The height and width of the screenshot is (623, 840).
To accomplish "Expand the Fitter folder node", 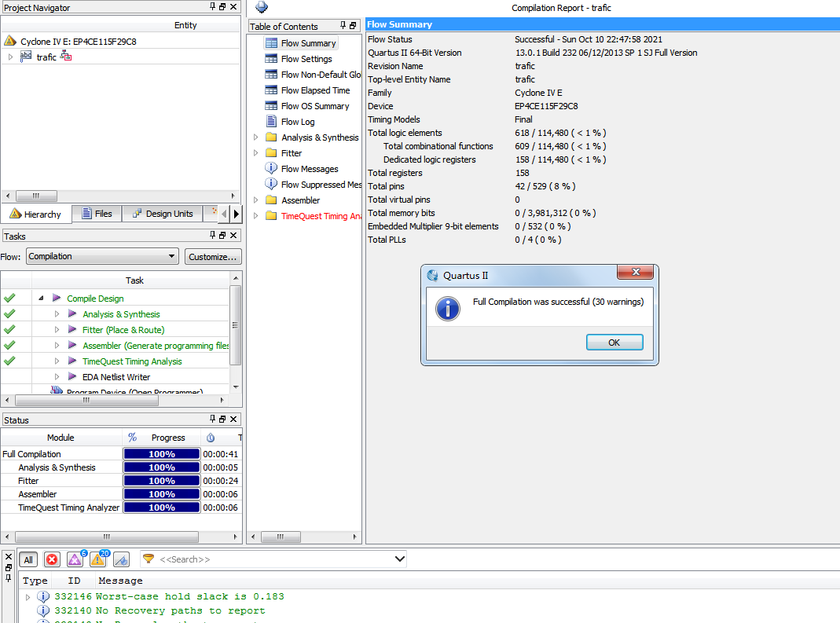I will 255,152.
